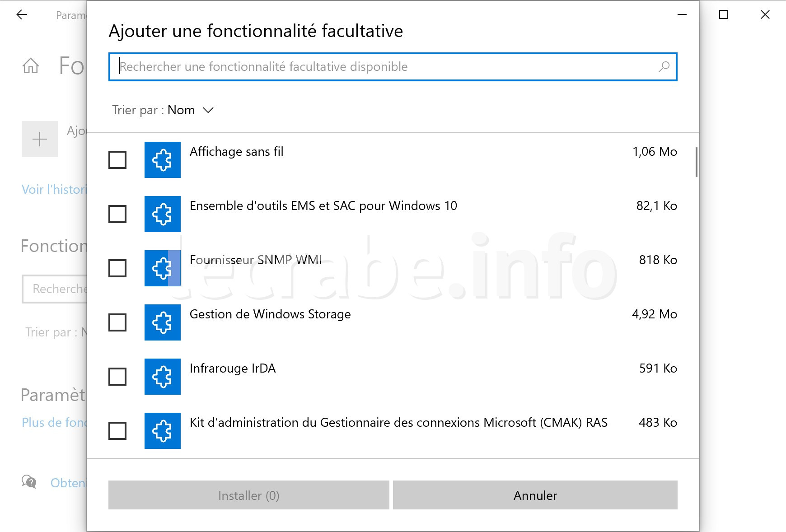The image size is (786, 532).
Task: Click the Infrarouge IrDA feature icon
Action: (163, 377)
